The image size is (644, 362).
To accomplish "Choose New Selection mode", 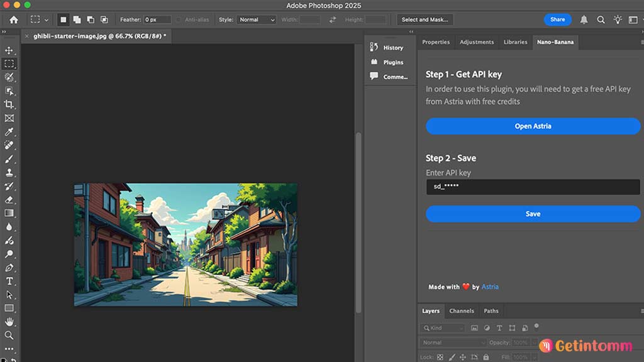I will click(64, 19).
